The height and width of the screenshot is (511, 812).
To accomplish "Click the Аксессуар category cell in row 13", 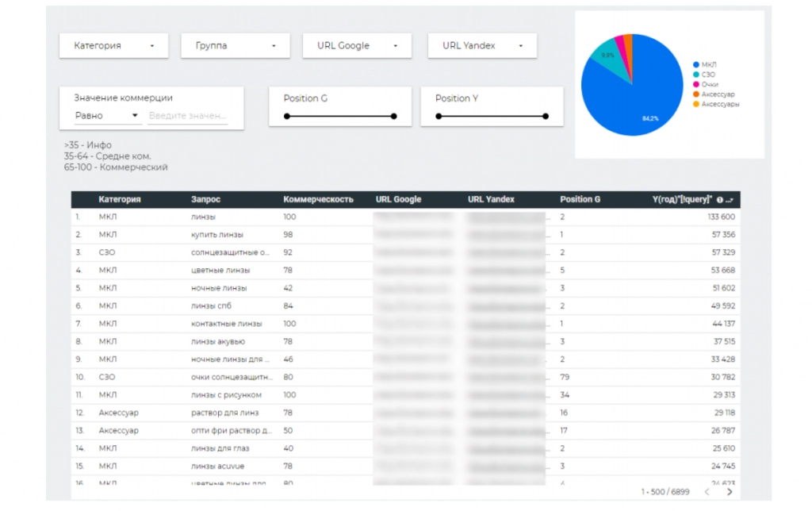I will tap(119, 430).
